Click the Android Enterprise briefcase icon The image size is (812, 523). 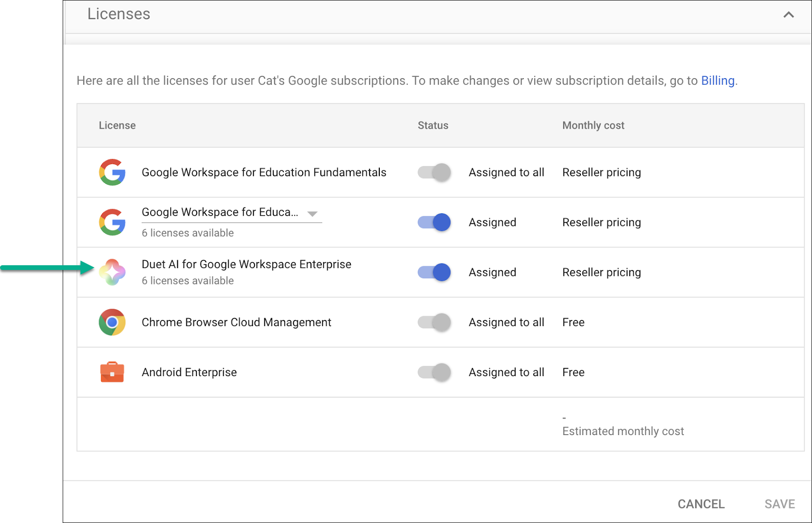tap(112, 372)
